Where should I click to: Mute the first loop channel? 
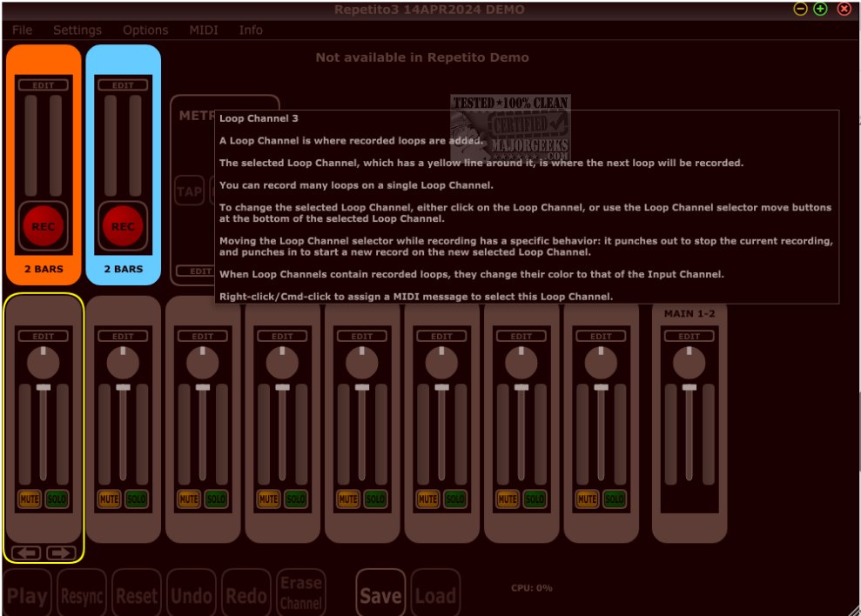click(30, 499)
